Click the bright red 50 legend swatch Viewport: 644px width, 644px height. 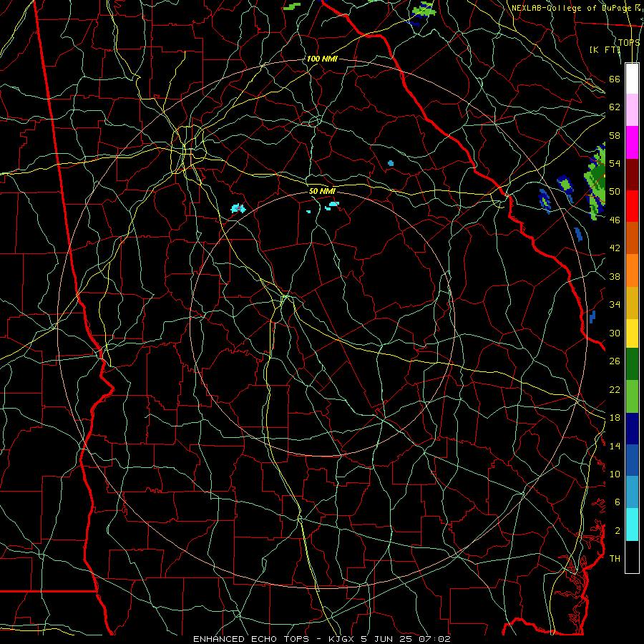click(632, 206)
